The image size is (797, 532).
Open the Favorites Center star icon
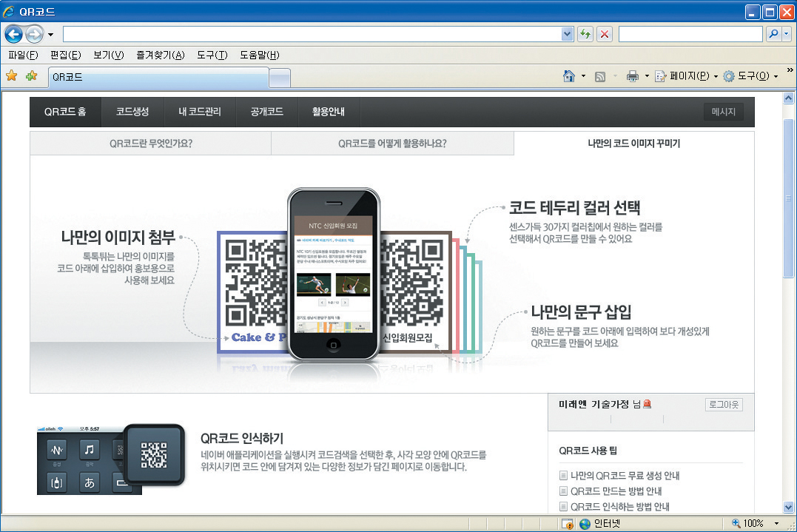pyautogui.click(x=11, y=76)
